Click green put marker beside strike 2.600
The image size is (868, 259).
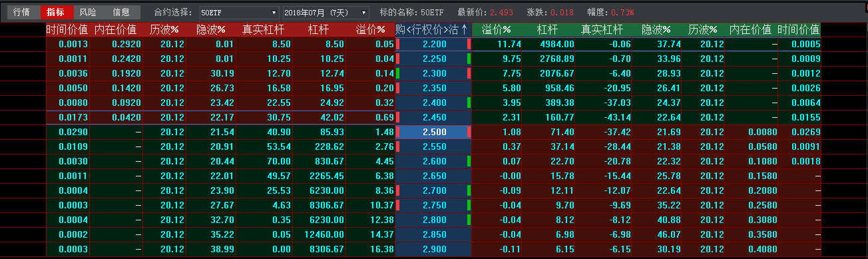click(x=469, y=161)
